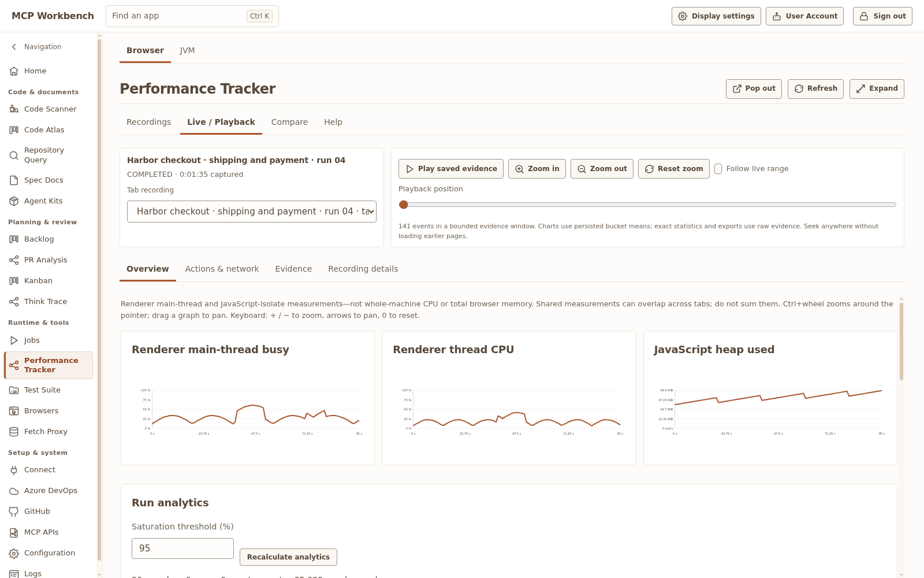Enable Follow live range checkbox
924x578 pixels.
coord(718,169)
